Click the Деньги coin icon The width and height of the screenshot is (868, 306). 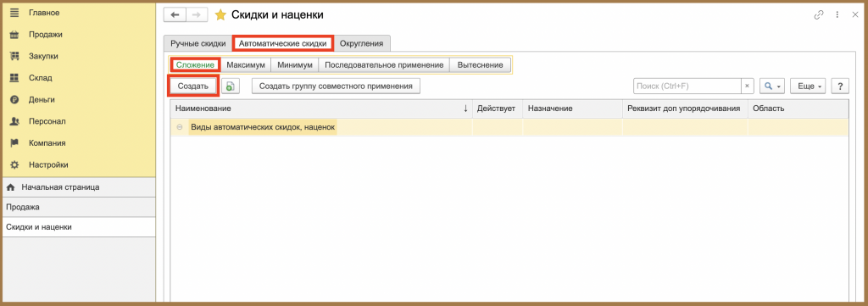pos(15,100)
